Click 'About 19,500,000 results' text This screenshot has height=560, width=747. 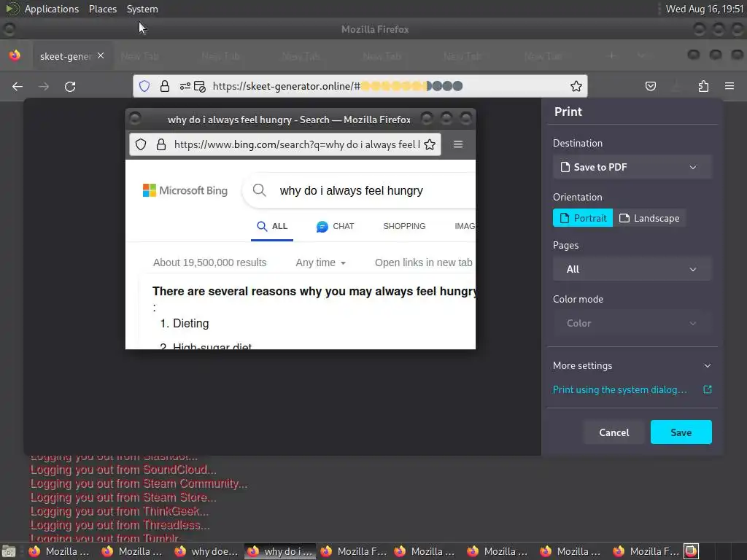click(x=209, y=262)
